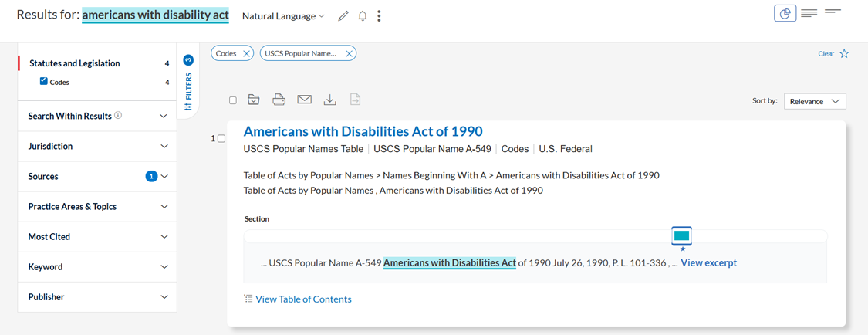Click the save to folder icon
868x335 pixels.
click(254, 100)
